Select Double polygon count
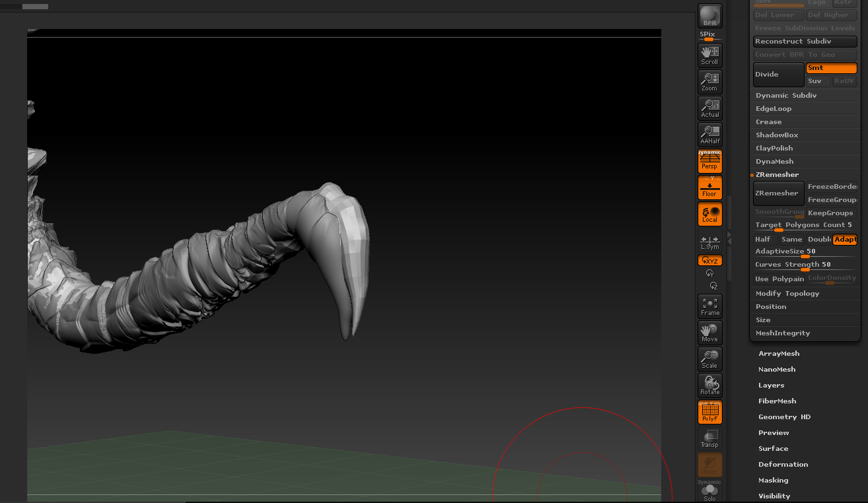Viewport: 868px width, 503px height. coord(819,240)
